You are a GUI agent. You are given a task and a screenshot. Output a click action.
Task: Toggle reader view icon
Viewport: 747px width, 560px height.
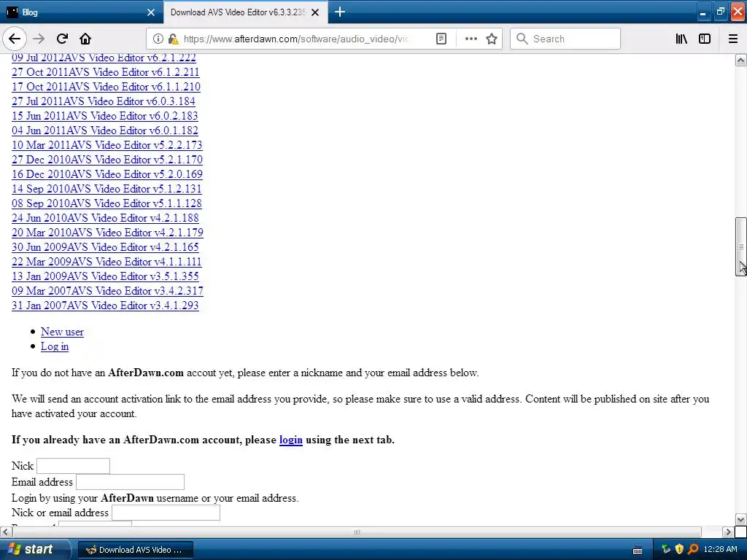coord(441,39)
